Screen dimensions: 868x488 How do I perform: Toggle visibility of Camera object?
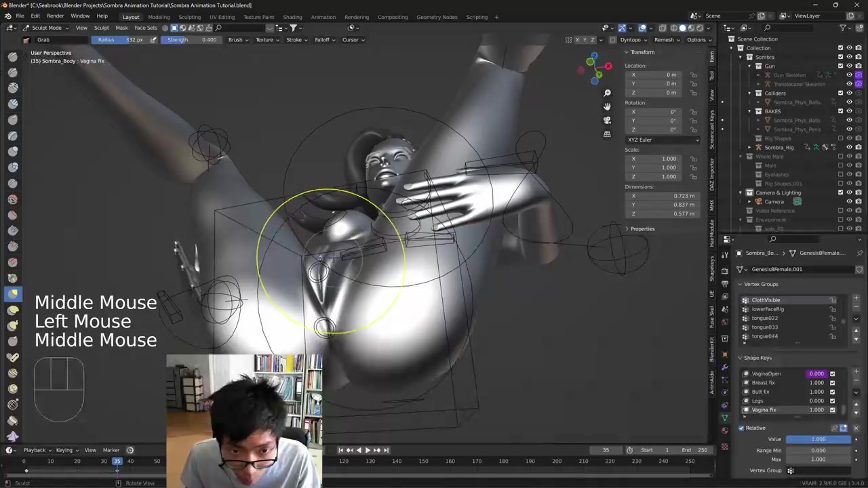849,201
